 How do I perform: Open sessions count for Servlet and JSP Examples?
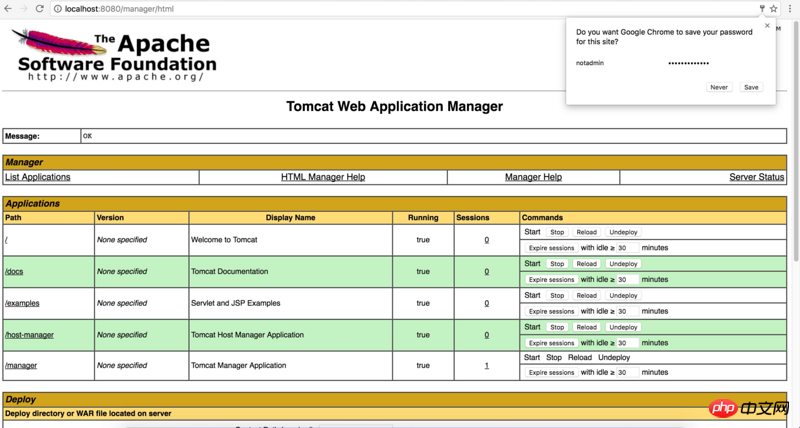pyautogui.click(x=486, y=303)
